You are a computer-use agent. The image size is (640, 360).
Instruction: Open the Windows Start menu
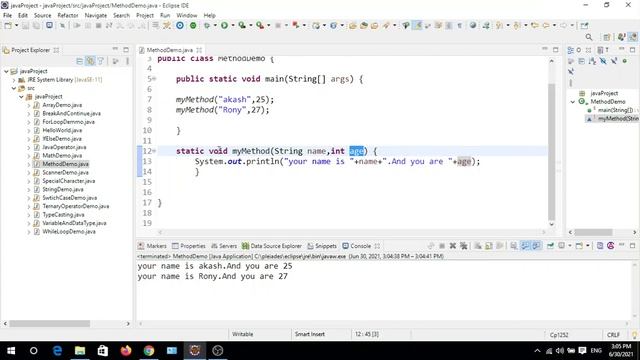tap(11, 351)
